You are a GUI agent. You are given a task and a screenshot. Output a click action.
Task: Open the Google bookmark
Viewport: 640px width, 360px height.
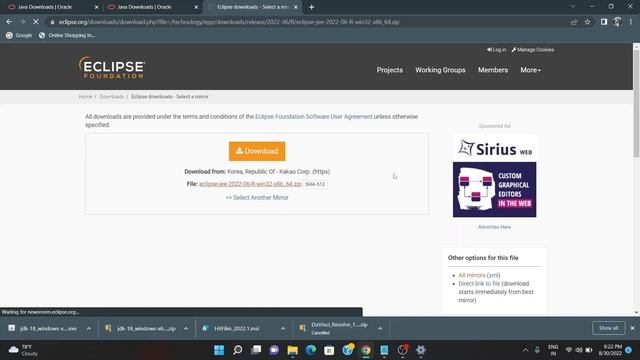(x=19, y=36)
